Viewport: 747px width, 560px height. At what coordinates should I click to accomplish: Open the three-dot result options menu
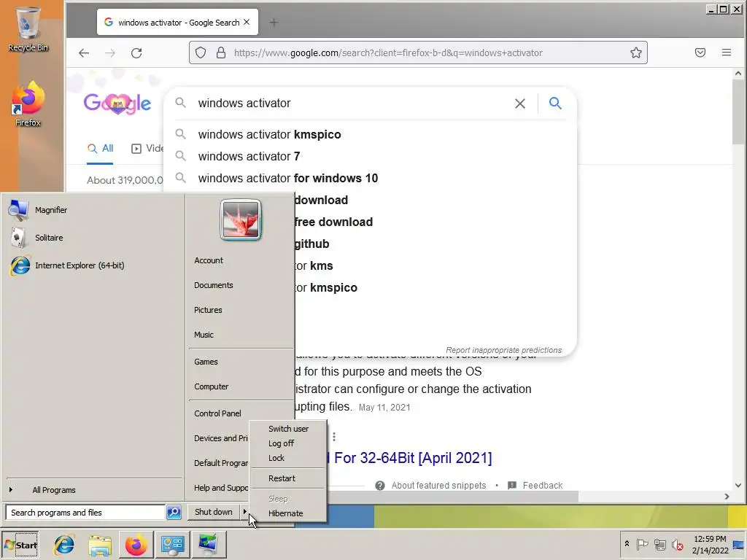(x=334, y=437)
